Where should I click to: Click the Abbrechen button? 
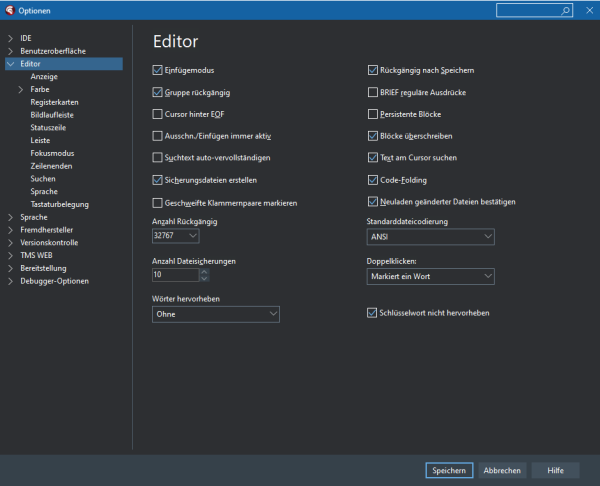click(x=501, y=470)
